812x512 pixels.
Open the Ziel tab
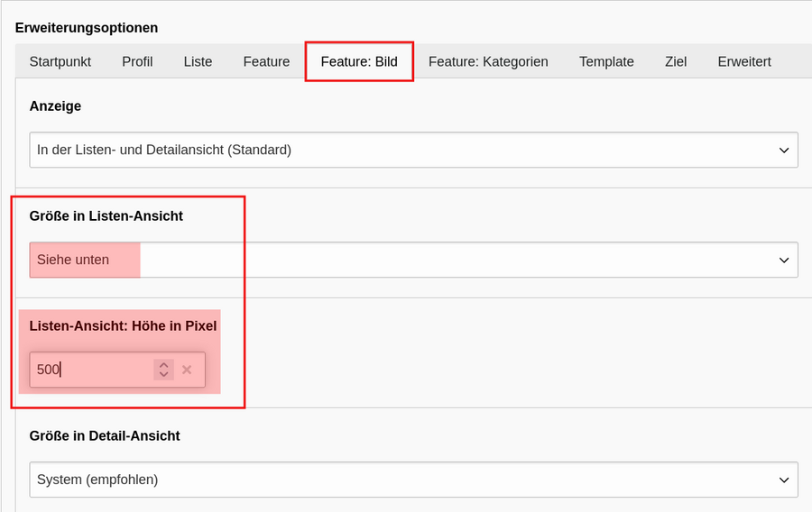(676, 61)
